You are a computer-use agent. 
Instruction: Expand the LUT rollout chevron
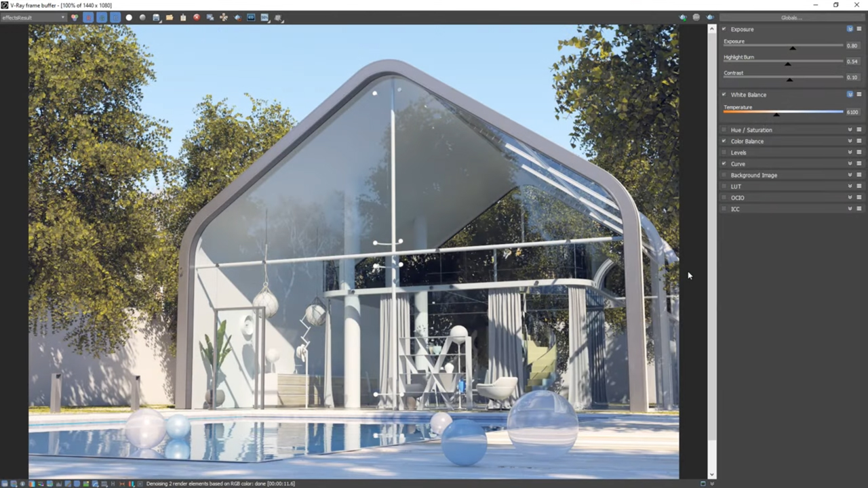click(850, 186)
